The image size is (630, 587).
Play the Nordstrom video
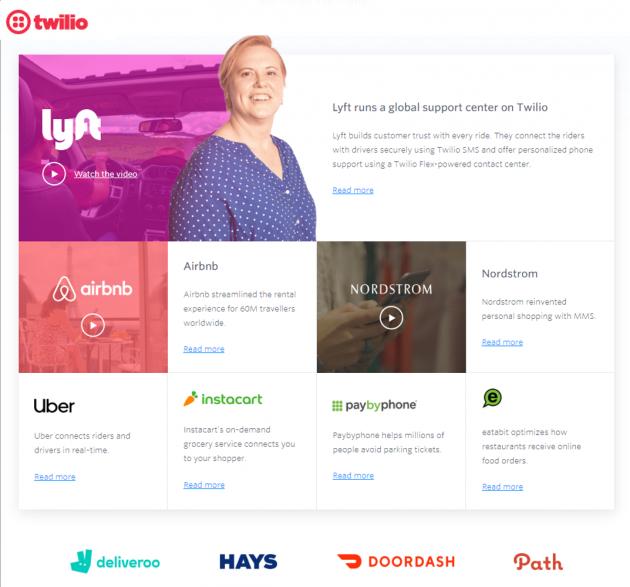pyautogui.click(x=391, y=318)
